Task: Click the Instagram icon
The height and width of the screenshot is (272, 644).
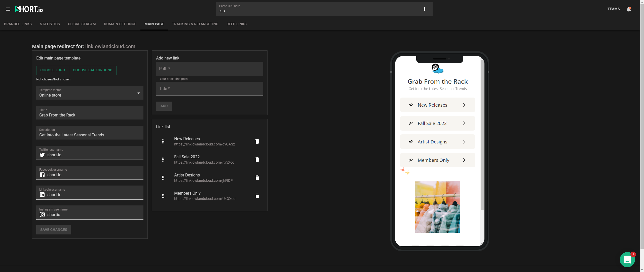Action: [x=42, y=215]
